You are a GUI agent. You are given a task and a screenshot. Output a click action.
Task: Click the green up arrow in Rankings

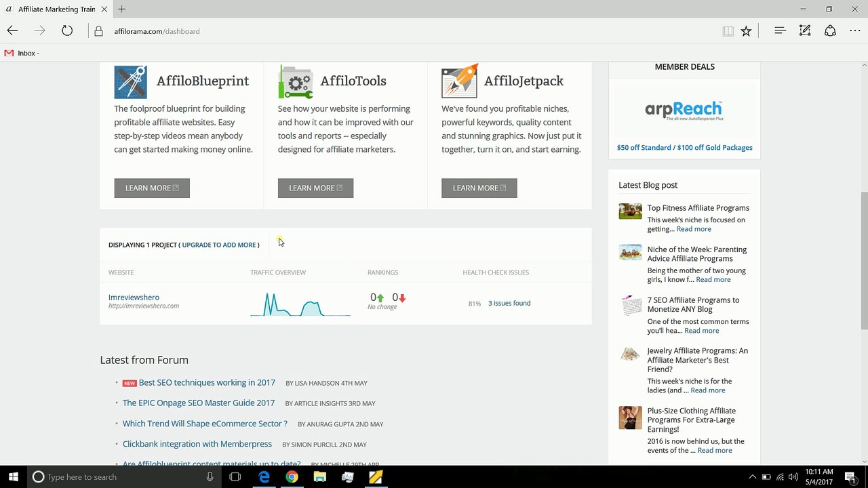(380, 298)
